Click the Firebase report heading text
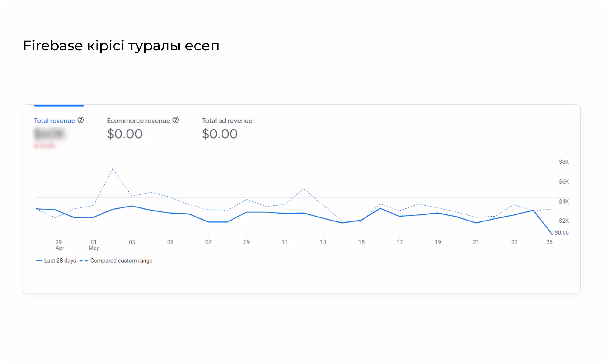Screen dimensions: 607x364 (121, 46)
